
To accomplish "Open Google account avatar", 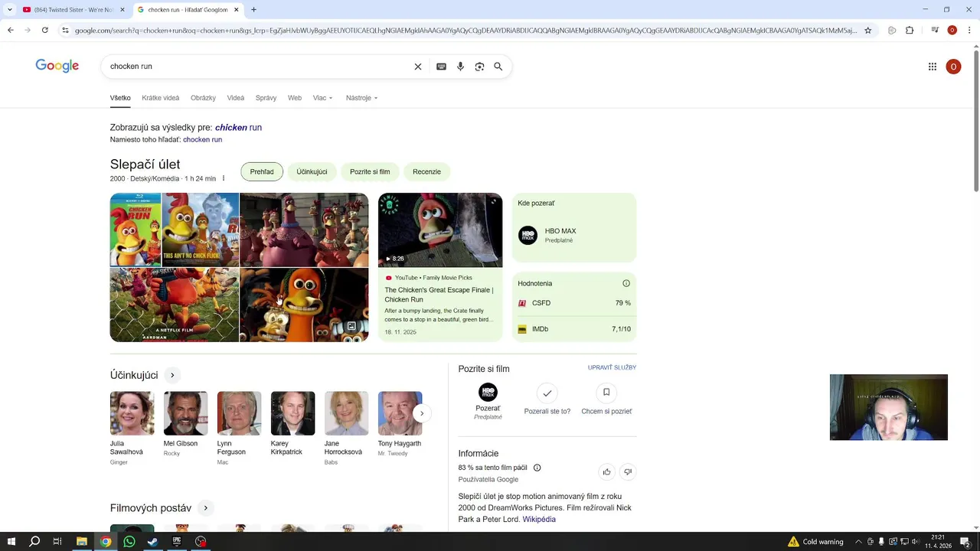I will click(953, 67).
